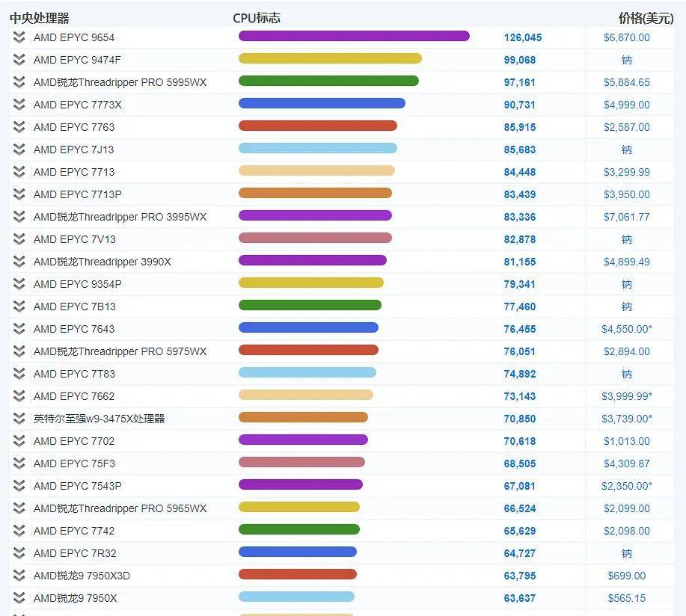The image size is (686, 616).
Task: Open the $4,550.00* price link
Action: click(626, 329)
